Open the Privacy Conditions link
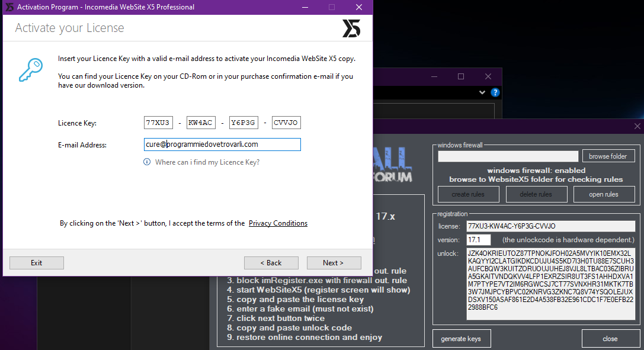This screenshot has height=350, width=644. pos(278,223)
